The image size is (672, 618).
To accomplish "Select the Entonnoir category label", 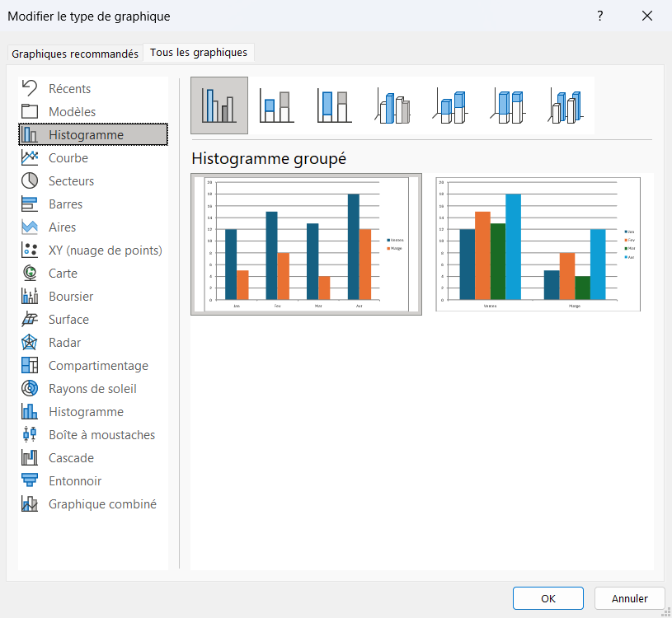I will (x=75, y=481).
